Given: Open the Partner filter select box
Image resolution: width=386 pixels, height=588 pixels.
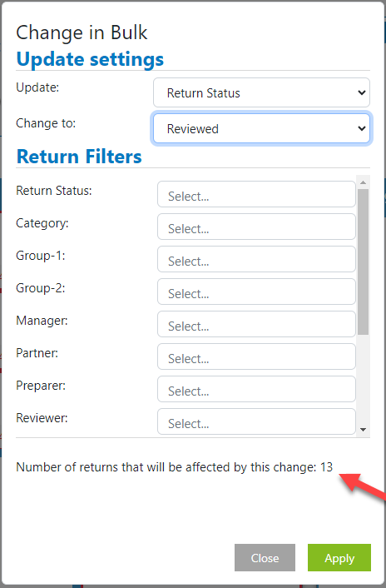Looking at the screenshot, I should [x=256, y=356].
